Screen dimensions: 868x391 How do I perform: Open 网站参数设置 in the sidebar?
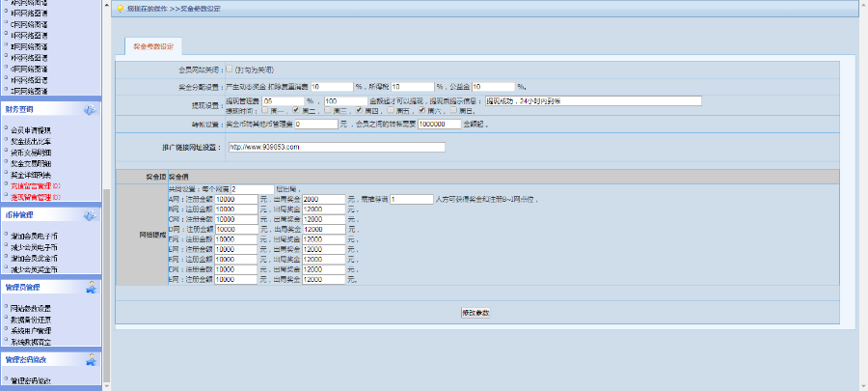[31, 309]
